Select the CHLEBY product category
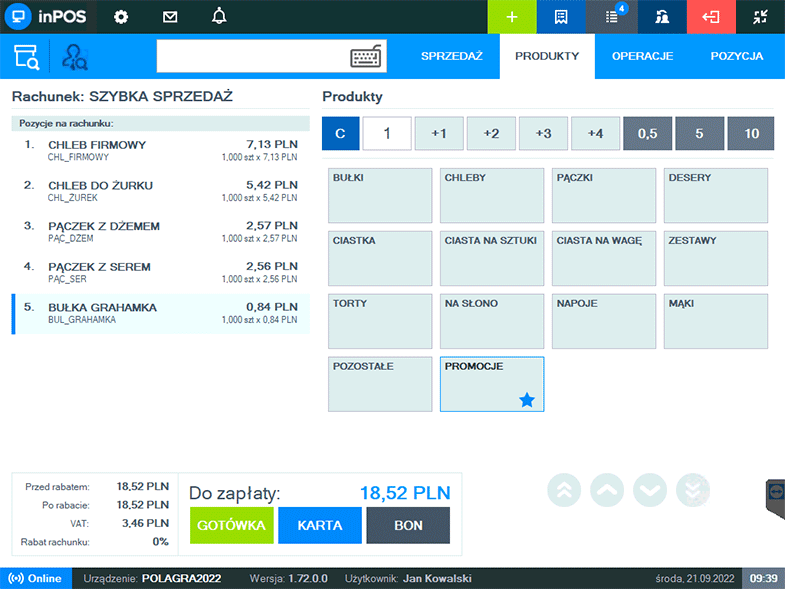The width and height of the screenshot is (785, 589). (492, 195)
